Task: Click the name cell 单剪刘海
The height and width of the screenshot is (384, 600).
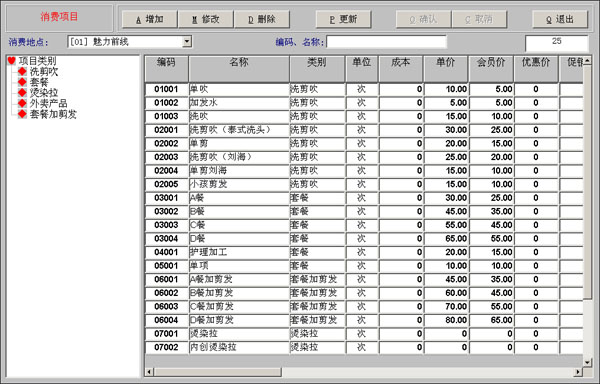Action: (x=239, y=171)
